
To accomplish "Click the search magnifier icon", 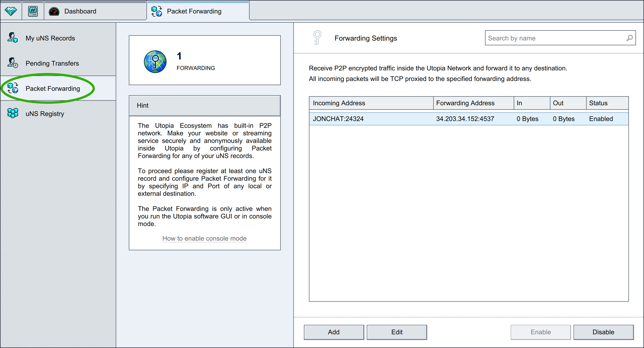I will (x=629, y=38).
